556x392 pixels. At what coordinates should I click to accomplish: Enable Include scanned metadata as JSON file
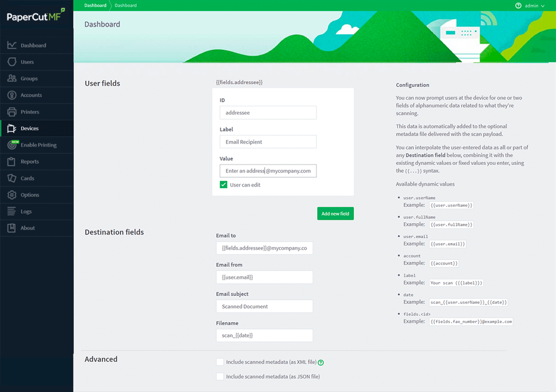[220, 376]
